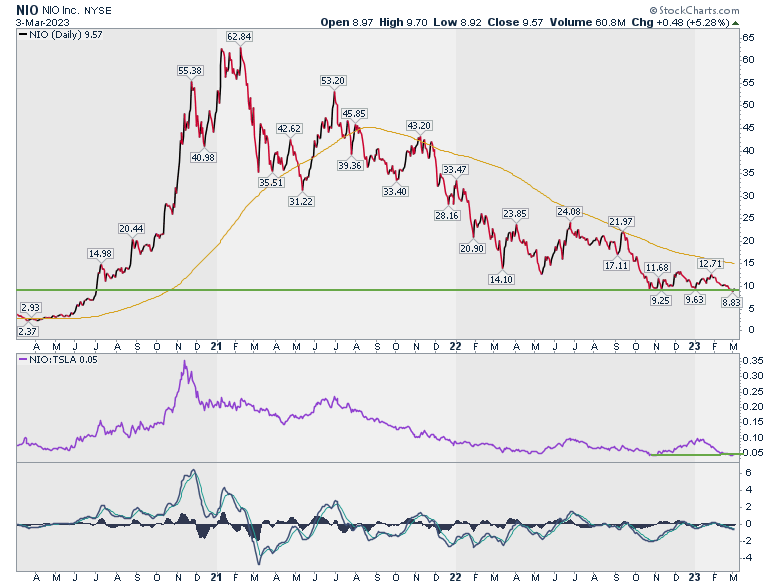This screenshot has width=780, height=586.
Task: Click the 2.93 price label
Action: [x=30, y=308]
